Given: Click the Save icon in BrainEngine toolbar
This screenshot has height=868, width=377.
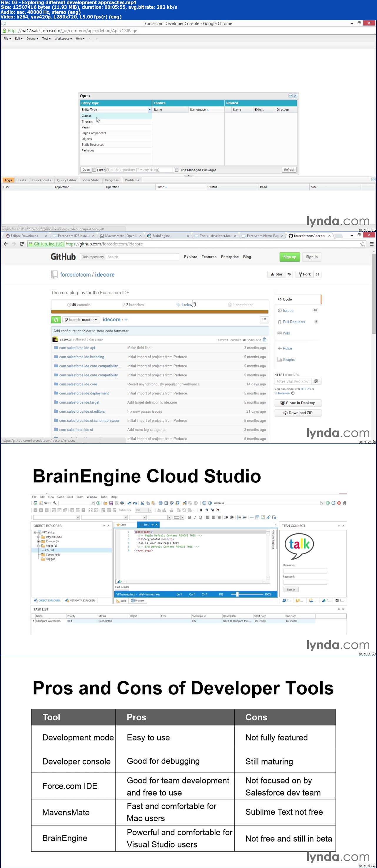Looking at the screenshot, I should click(111, 503).
